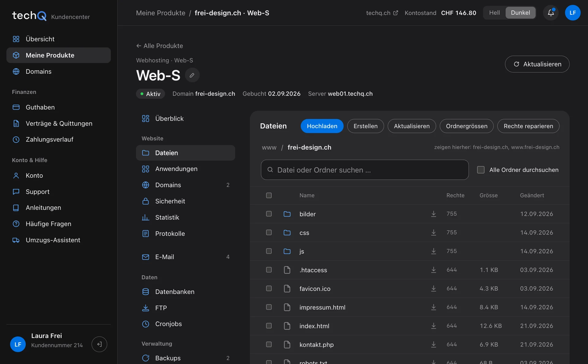Screen dimensions: 588x364
Task: Click the Erstellen button
Action: [x=365, y=126]
